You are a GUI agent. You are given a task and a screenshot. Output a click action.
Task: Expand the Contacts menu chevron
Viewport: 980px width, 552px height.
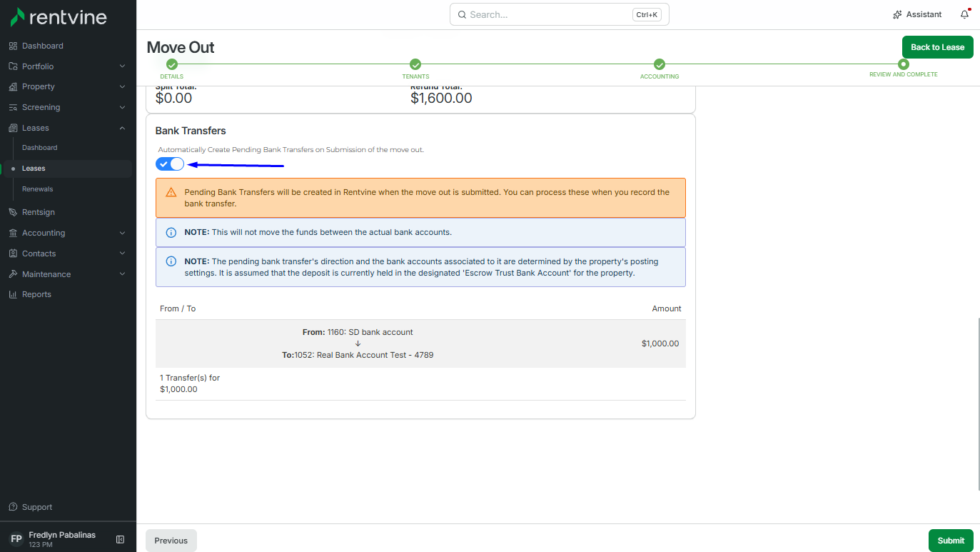(122, 254)
